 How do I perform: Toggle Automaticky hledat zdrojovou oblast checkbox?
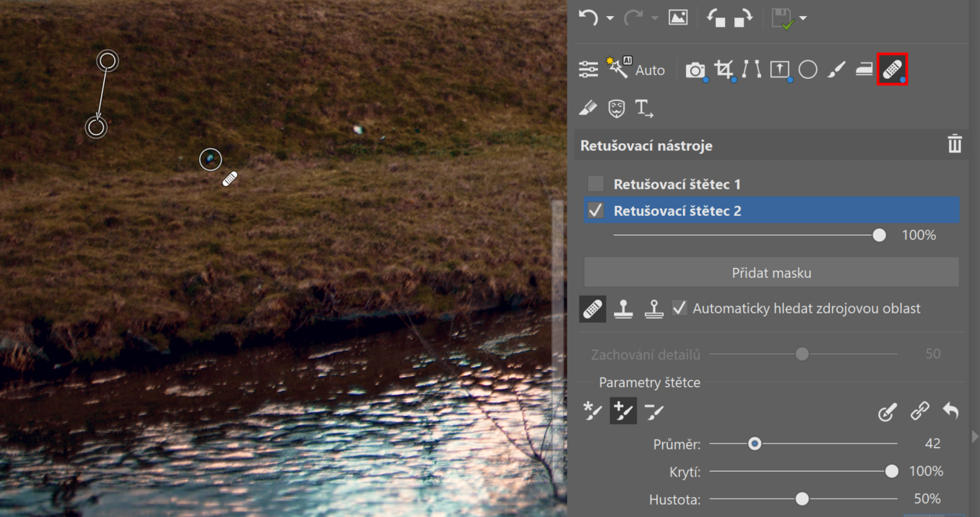[x=679, y=308]
